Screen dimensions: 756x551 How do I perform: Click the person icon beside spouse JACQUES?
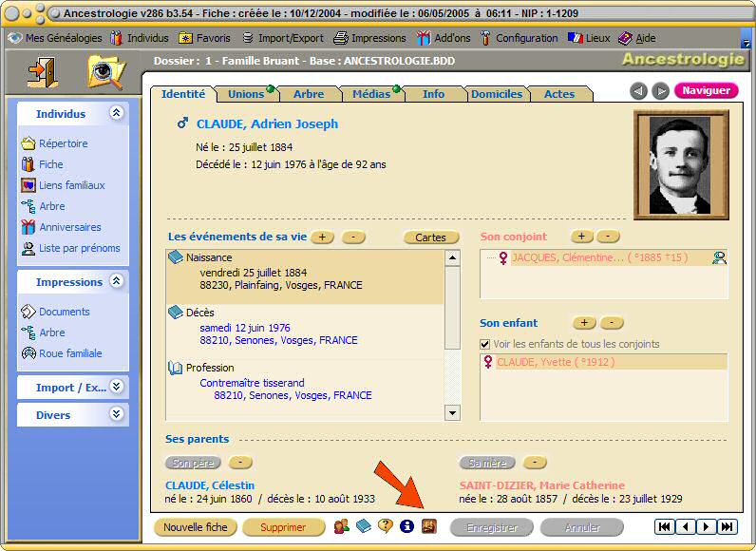pos(719,257)
